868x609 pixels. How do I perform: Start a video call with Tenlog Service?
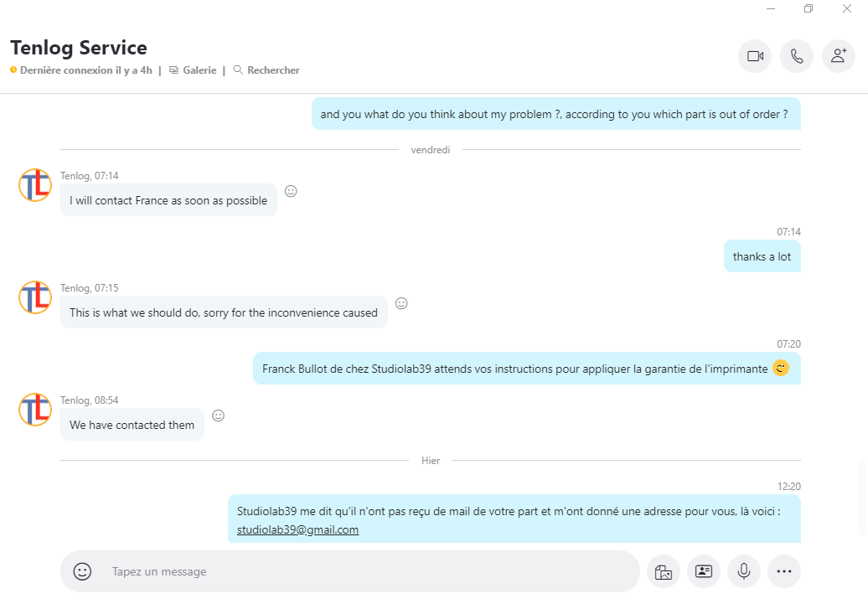point(755,56)
